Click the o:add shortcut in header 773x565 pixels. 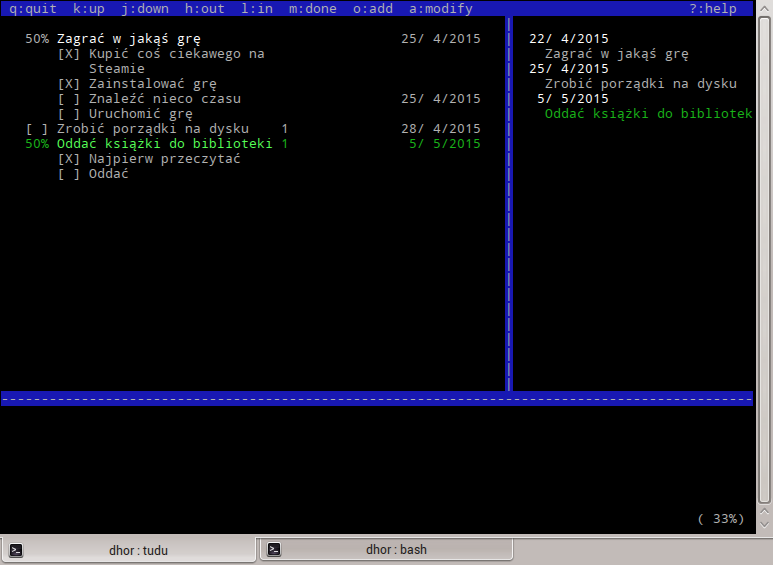tap(373, 8)
